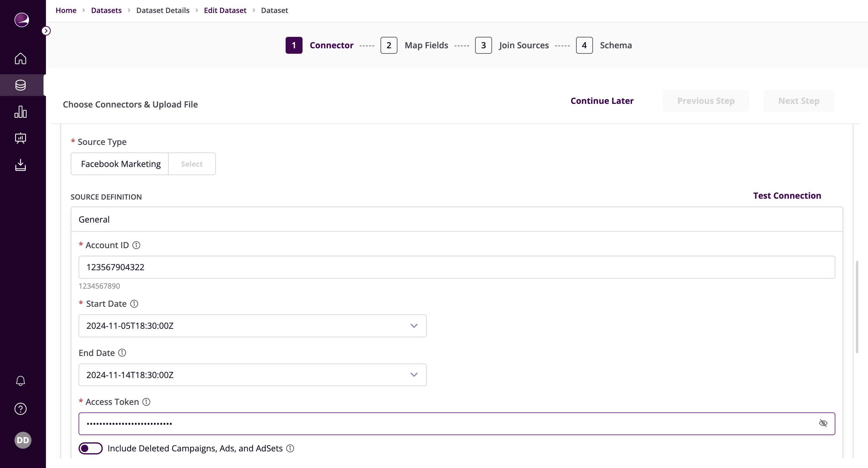Enable Include Deleted Campaigns, Ads, and AdSets
Viewport: 868px width, 468px height.
point(90,448)
